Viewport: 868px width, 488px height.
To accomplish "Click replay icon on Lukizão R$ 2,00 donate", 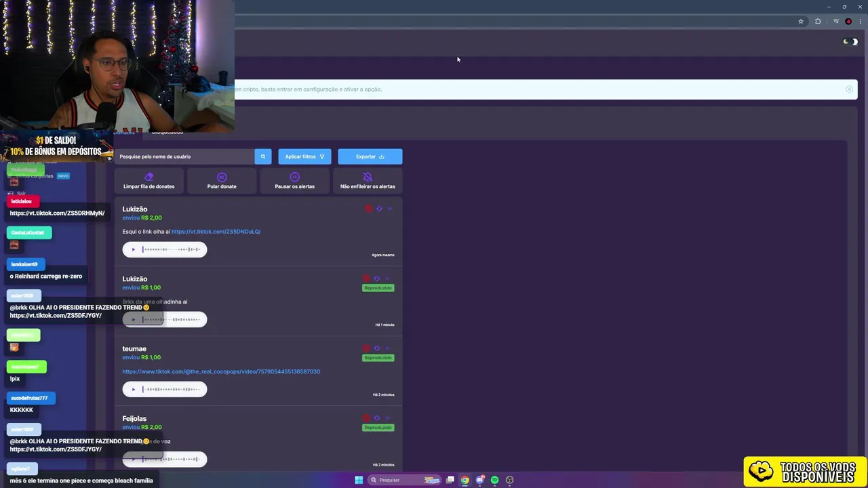I will click(x=379, y=209).
